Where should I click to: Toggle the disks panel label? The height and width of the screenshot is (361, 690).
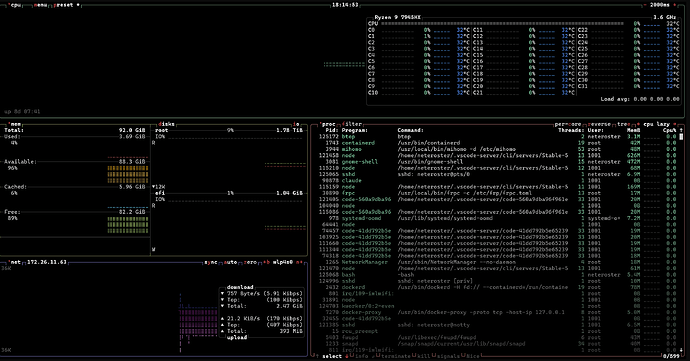click(x=166, y=124)
